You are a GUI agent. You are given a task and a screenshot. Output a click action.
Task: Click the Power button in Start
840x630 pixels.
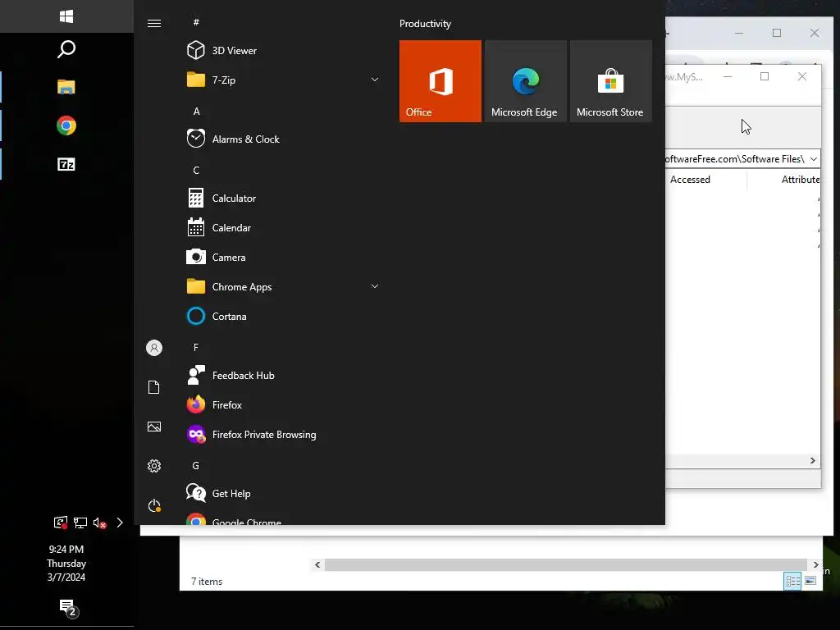pyautogui.click(x=154, y=505)
